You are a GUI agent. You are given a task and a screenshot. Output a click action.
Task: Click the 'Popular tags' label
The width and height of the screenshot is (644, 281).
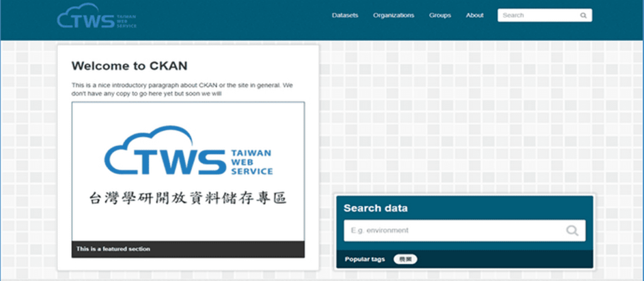click(364, 259)
